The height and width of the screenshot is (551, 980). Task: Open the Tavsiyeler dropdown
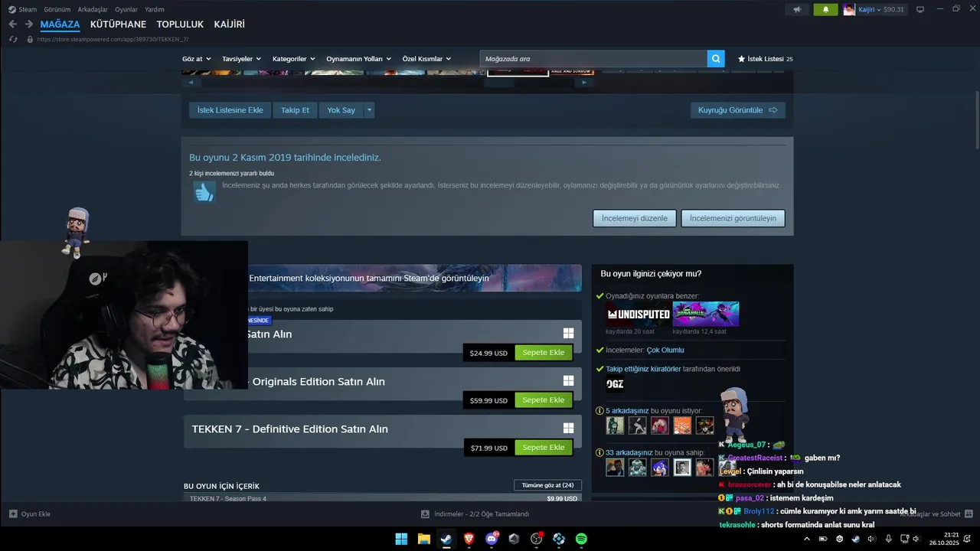(242, 59)
